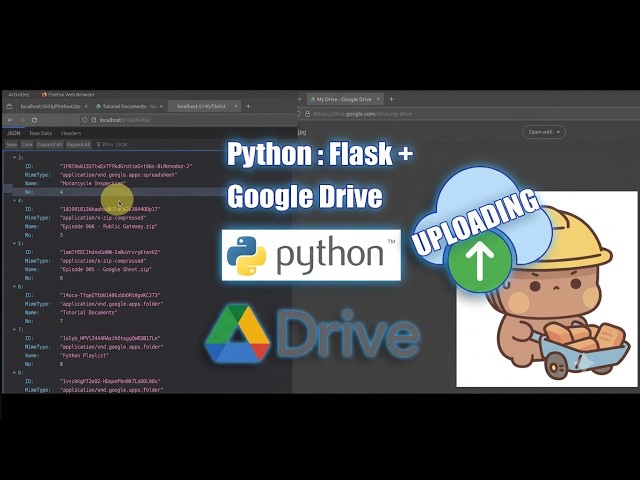
Task: Click the lock icon beside drive.google.com
Action: 308,114
